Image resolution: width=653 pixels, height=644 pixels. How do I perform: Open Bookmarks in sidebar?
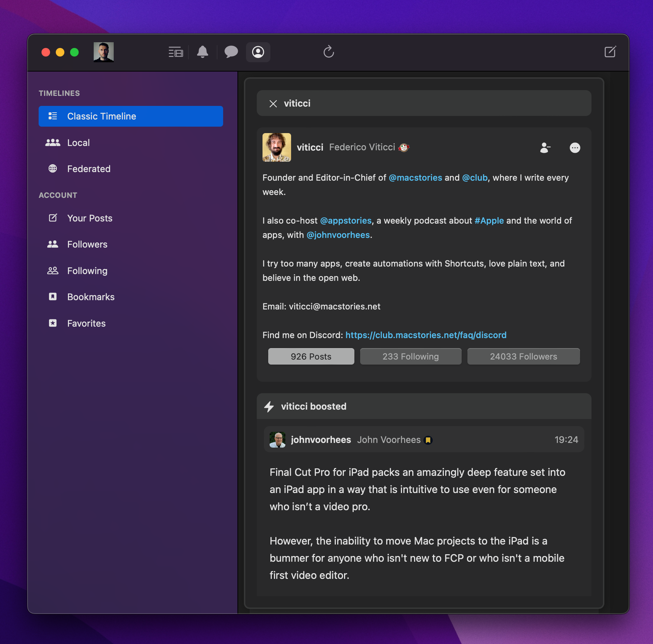[x=131, y=297]
